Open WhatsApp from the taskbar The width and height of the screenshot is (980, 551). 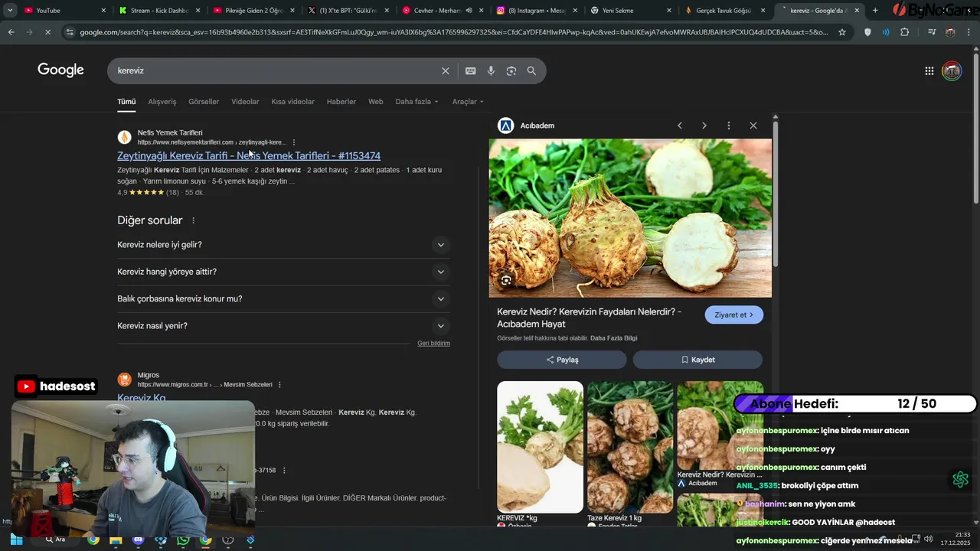click(x=183, y=540)
